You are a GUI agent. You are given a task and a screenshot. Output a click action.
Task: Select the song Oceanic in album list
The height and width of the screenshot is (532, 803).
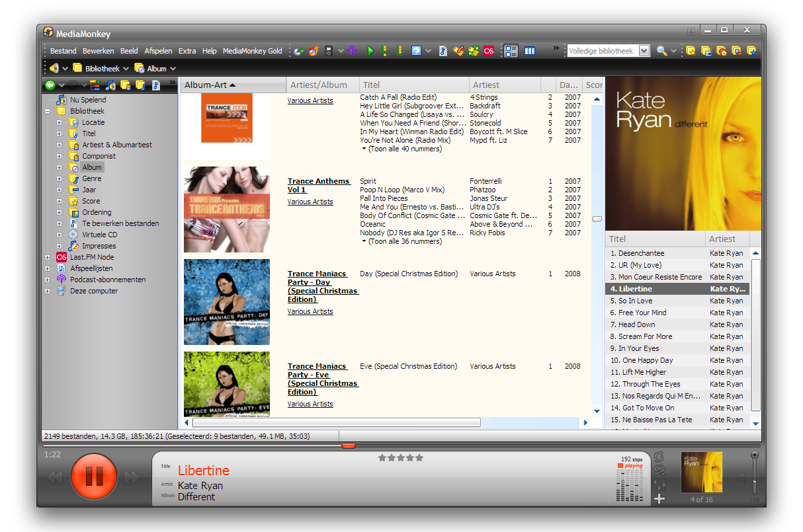pyautogui.click(x=372, y=224)
